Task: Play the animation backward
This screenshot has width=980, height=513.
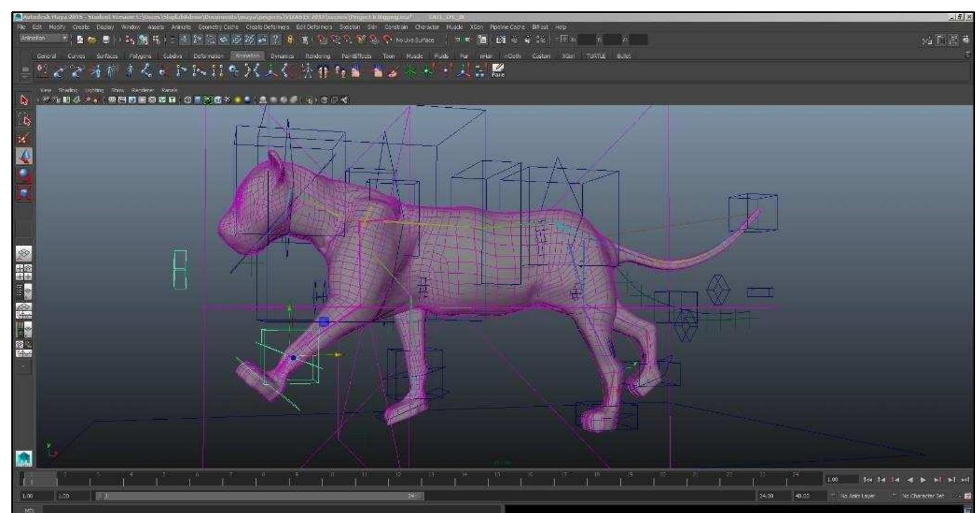Action: [x=910, y=479]
